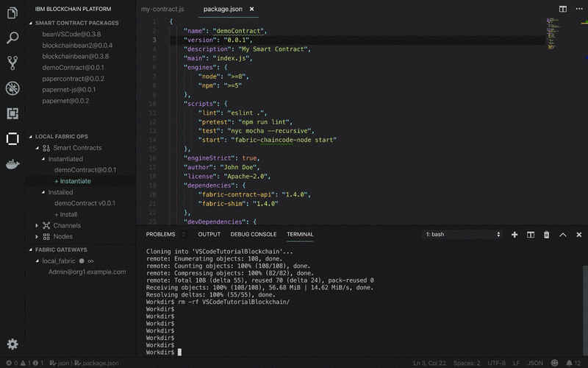The height and width of the screenshot is (368, 588).
Task: Switch to the OUTPUT panel tab
Action: pyautogui.click(x=209, y=234)
